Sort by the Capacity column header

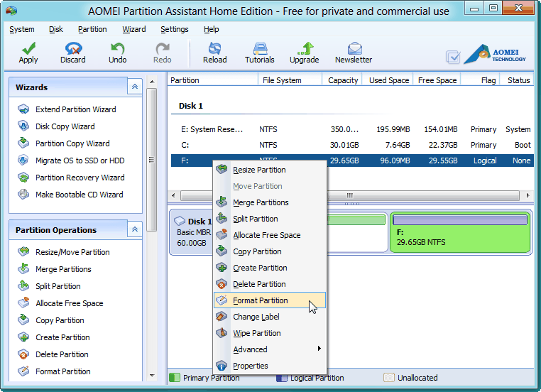(342, 80)
